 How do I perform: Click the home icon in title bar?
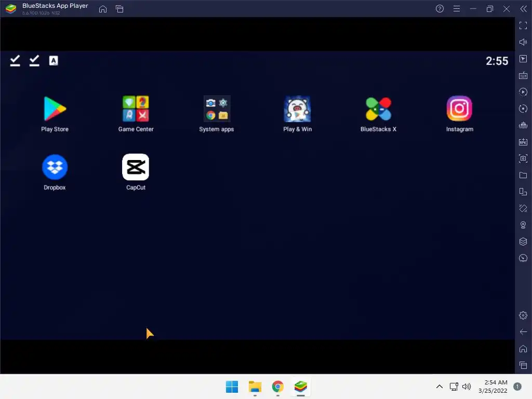(103, 9)
